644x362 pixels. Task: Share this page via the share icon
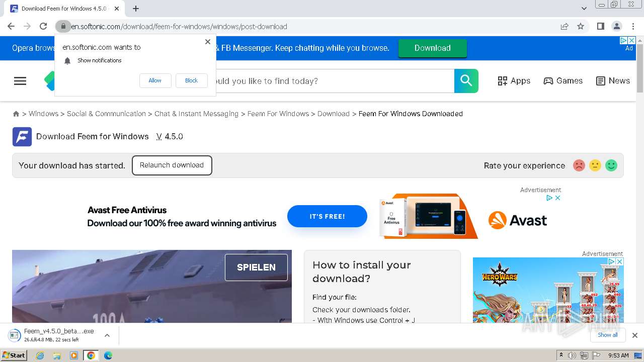[x=565, y=26]
